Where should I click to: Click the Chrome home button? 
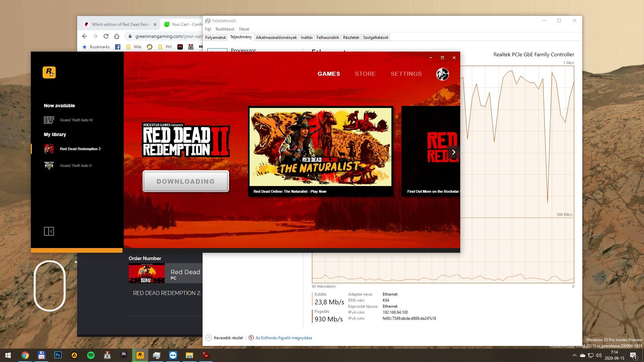click(117, 36)
